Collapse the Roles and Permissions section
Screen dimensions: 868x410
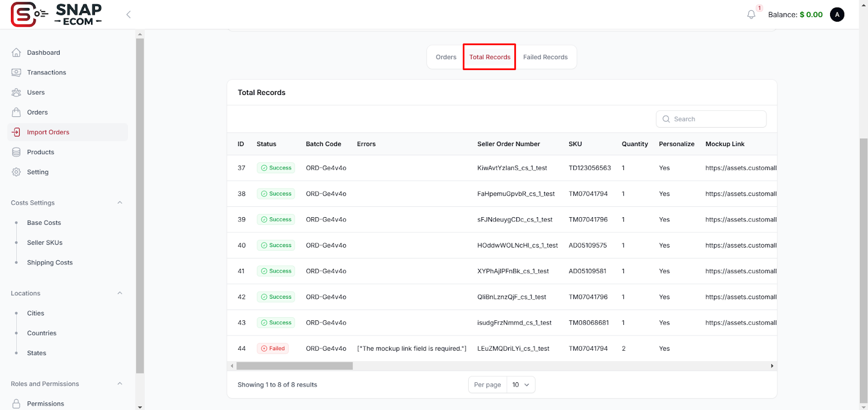click(x=120, y=384)
